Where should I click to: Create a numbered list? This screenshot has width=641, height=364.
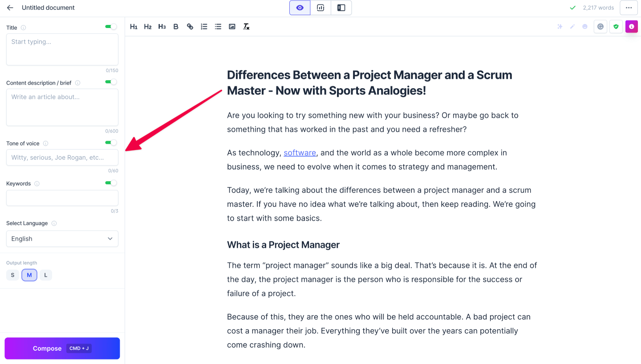click(204, 27)
